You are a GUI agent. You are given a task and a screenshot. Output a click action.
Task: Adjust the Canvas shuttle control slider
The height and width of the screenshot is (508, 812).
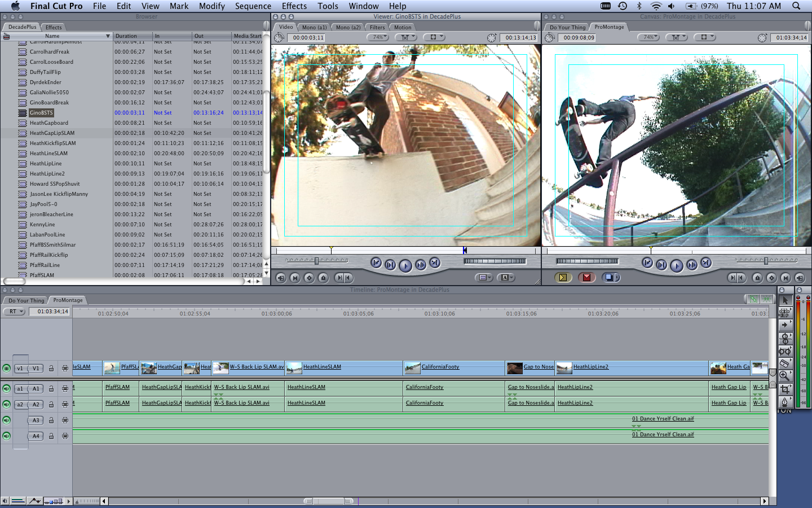pos(766,261)
